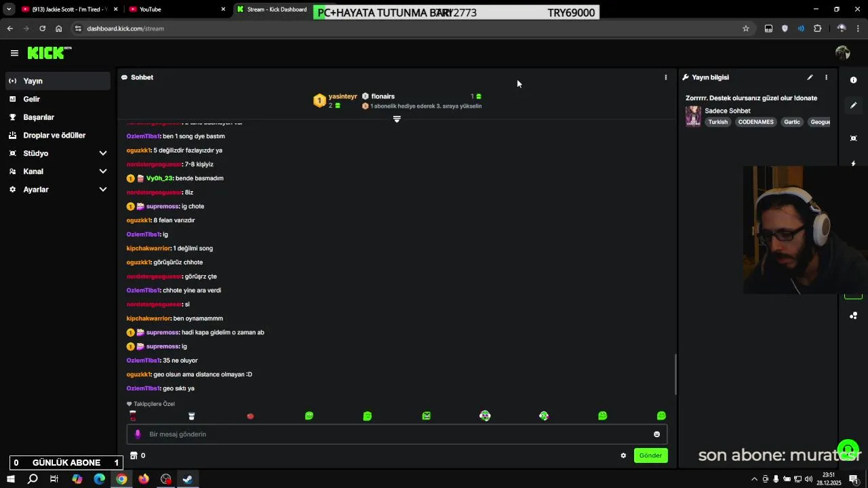Click the headset support bubble icon
The width and height of the screenshot is (868, 488).
tap(848, 449)
